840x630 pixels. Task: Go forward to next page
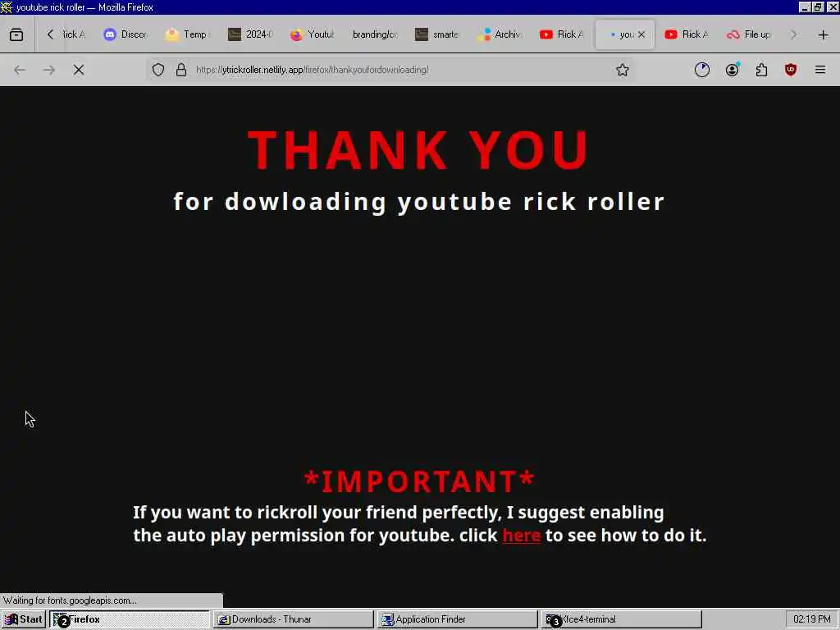49,70
